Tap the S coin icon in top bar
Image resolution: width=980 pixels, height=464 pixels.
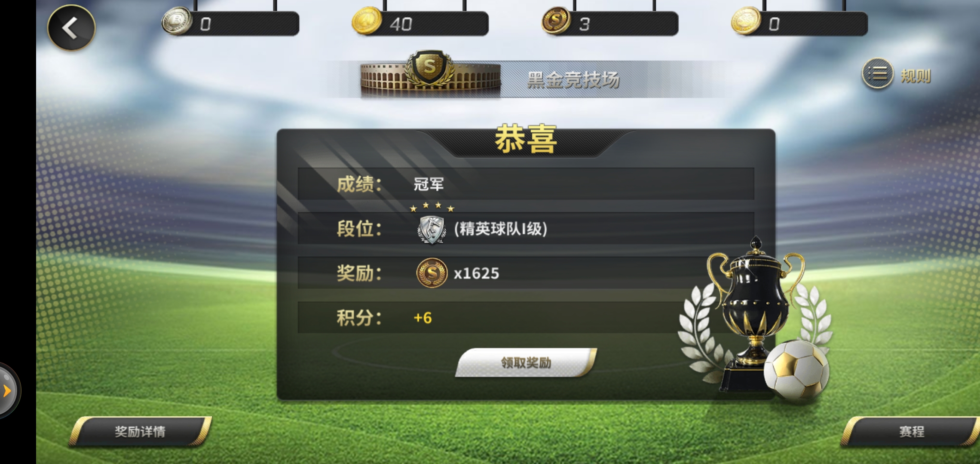(x=556, y=21)
